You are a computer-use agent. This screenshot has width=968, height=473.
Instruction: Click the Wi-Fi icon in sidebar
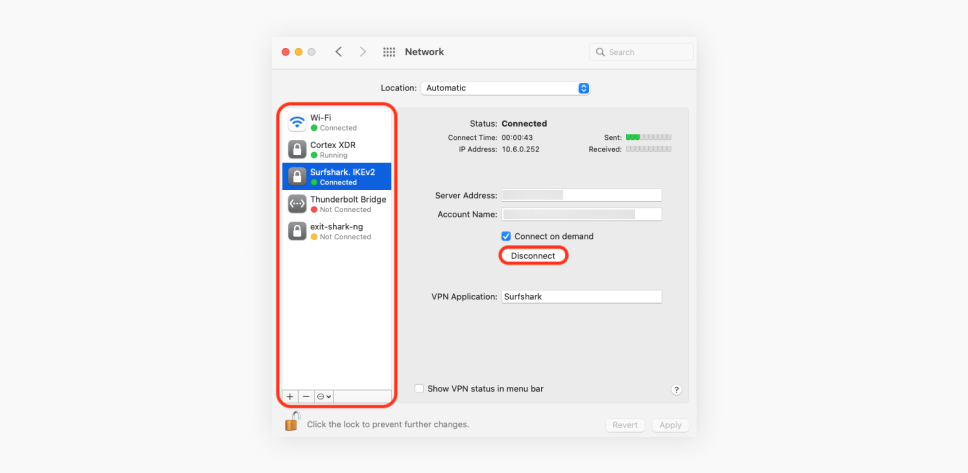pyautogui.click(x=298, y=122)
